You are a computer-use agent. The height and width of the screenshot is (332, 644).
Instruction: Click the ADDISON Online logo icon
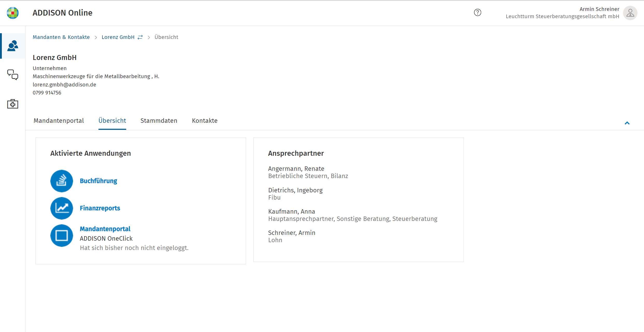point(12,13)
